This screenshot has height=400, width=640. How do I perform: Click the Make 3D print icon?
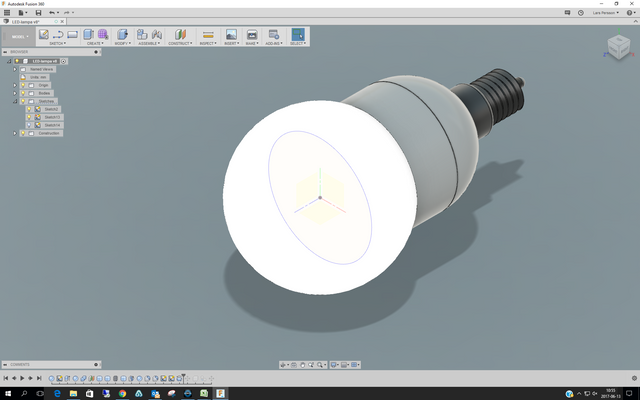point(252,34)
